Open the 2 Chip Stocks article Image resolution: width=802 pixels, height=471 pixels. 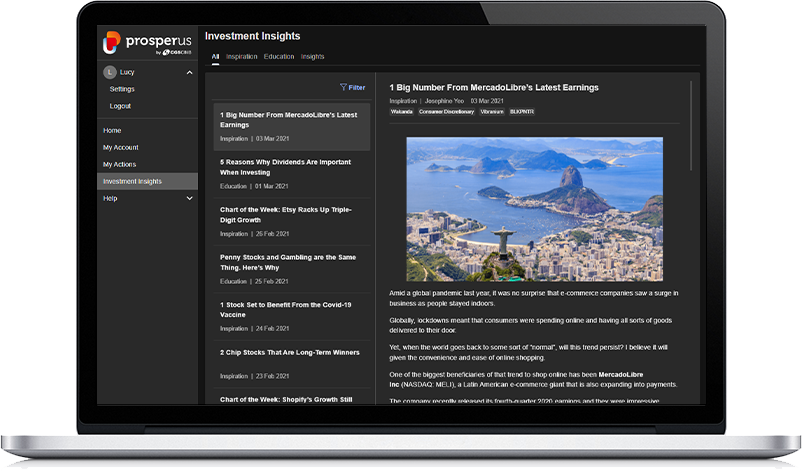click(292, 364)
